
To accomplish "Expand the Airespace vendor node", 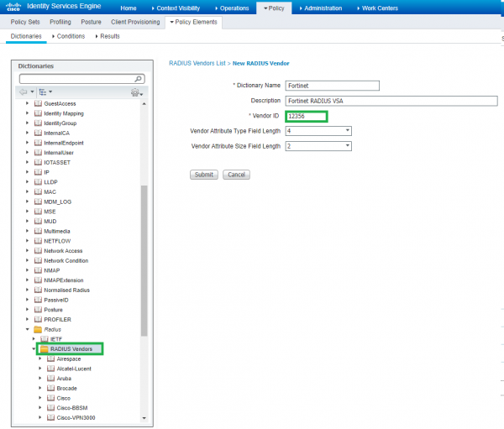I will 39,358.
